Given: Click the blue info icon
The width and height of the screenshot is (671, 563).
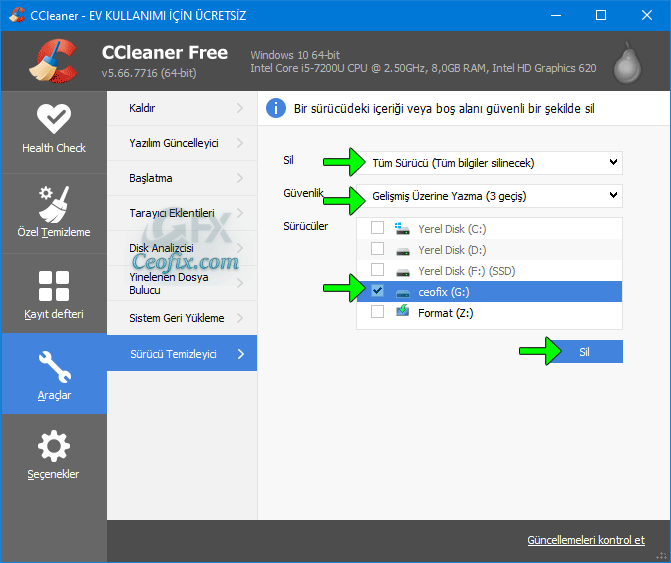Looking at the screenshot, I should pos(276,108).
